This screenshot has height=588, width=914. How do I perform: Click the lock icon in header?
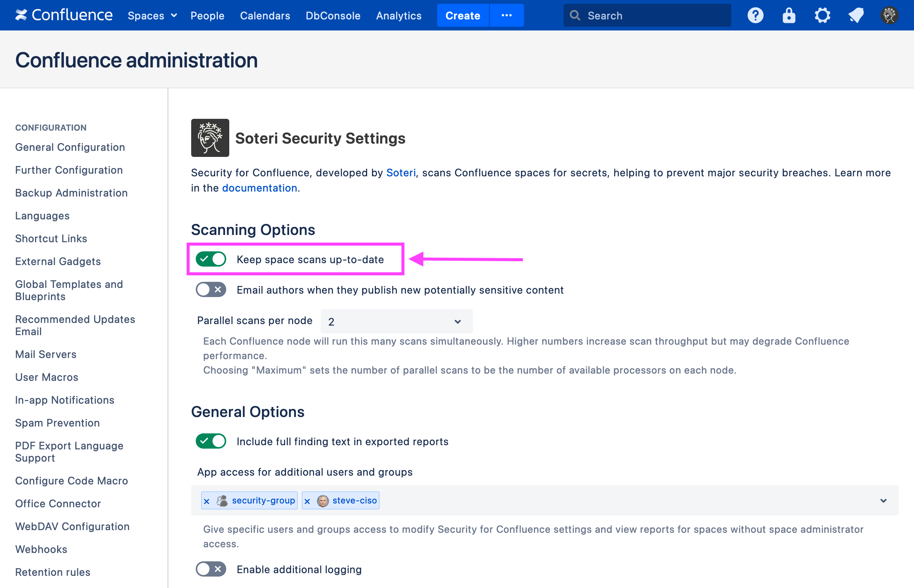[x=788, y=15]
